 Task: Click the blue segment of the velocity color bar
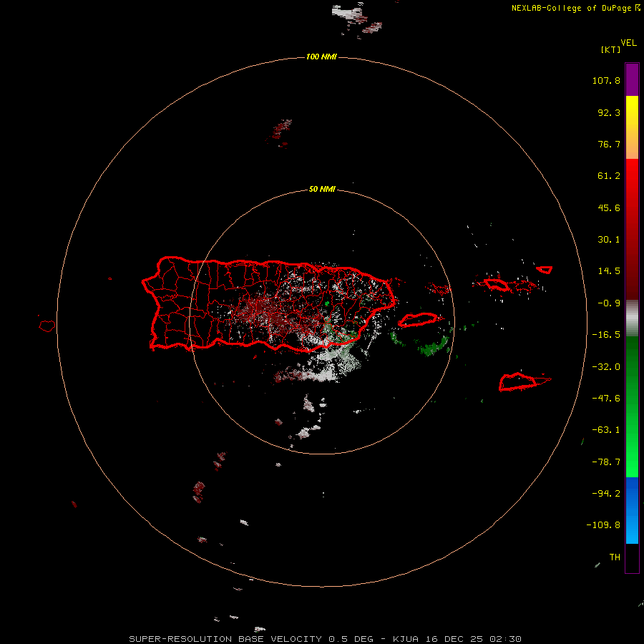point(632,510)
